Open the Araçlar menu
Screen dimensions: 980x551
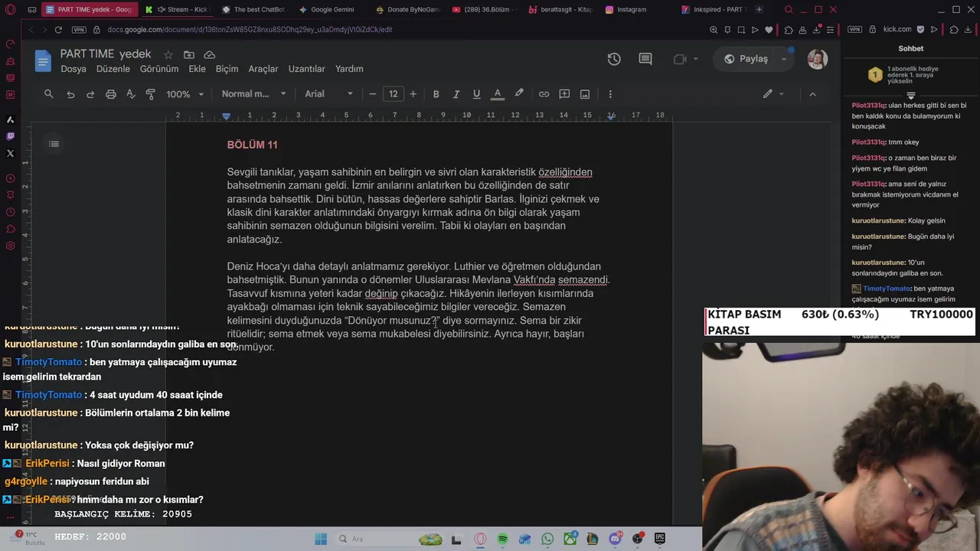pyautogui.click(x=263, y=69)
